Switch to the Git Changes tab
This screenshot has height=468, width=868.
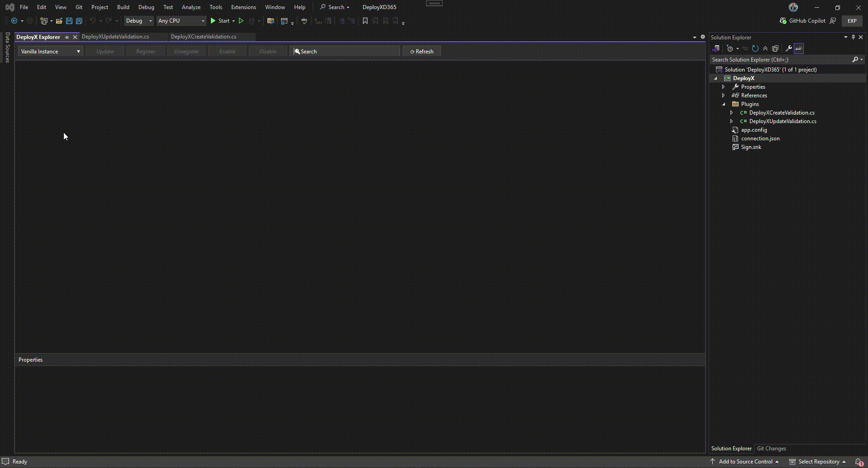pos(772,449)
